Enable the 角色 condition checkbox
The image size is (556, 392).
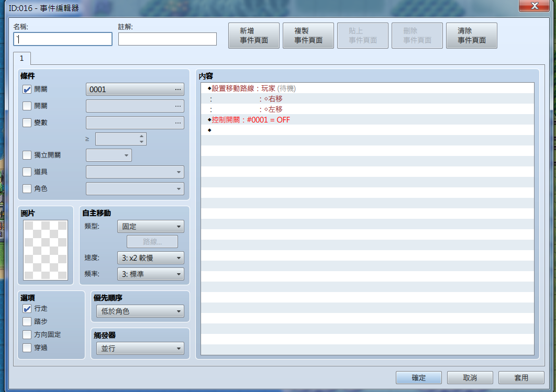tap(27, 188)
